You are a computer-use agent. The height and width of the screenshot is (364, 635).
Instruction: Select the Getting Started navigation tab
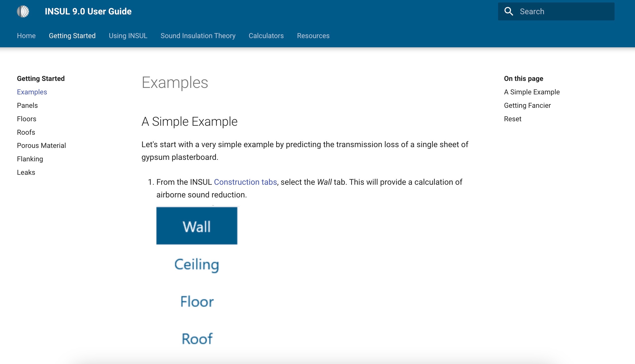(x=72, y=36)
